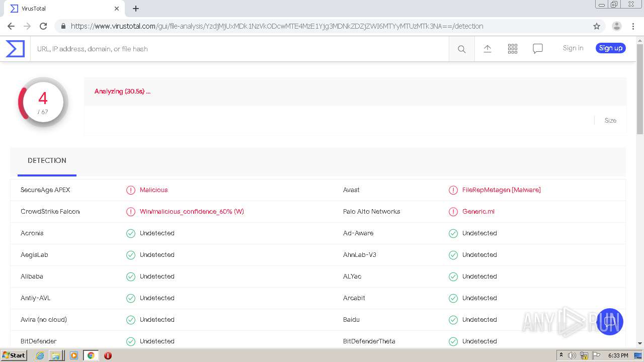The width and height of the screenshot is (644, 362).
Task: Bookmark this page with the star
Action: (597, 26)
